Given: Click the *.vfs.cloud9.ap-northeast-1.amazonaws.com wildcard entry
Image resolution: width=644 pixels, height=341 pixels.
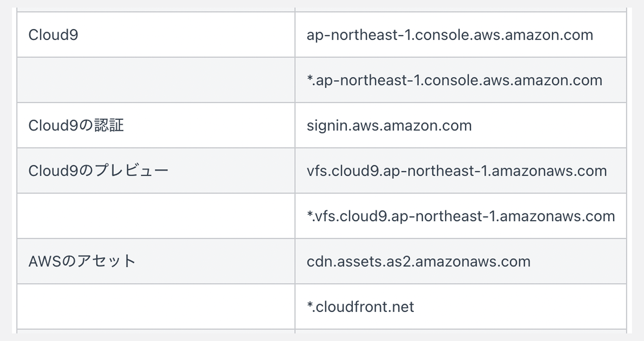Looking at the screenshot, I should [461, 216].
